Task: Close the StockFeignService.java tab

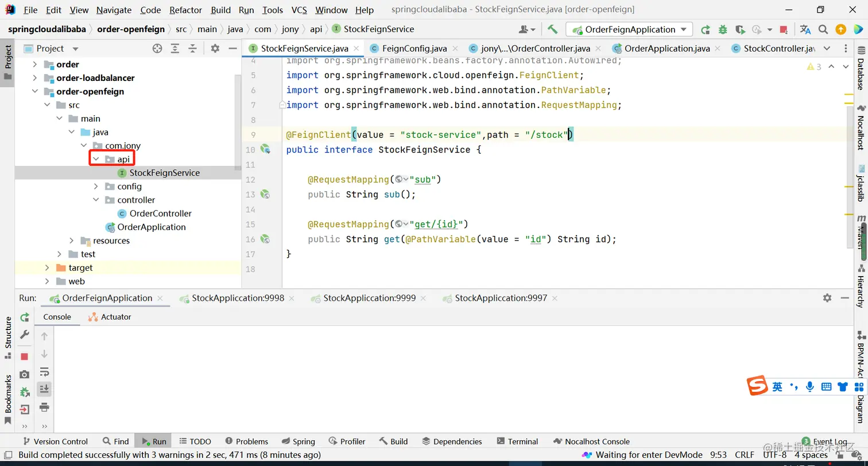Action: pos(356,48)
